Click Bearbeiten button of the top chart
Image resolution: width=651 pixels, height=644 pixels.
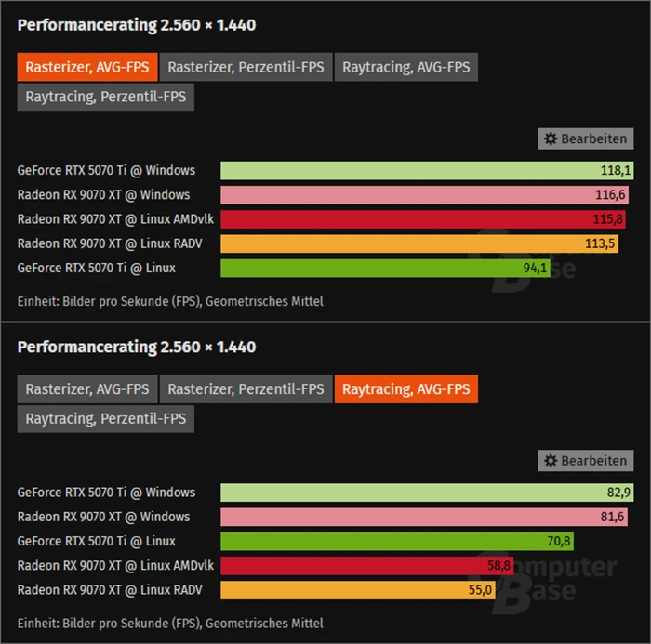pos(586,138)
